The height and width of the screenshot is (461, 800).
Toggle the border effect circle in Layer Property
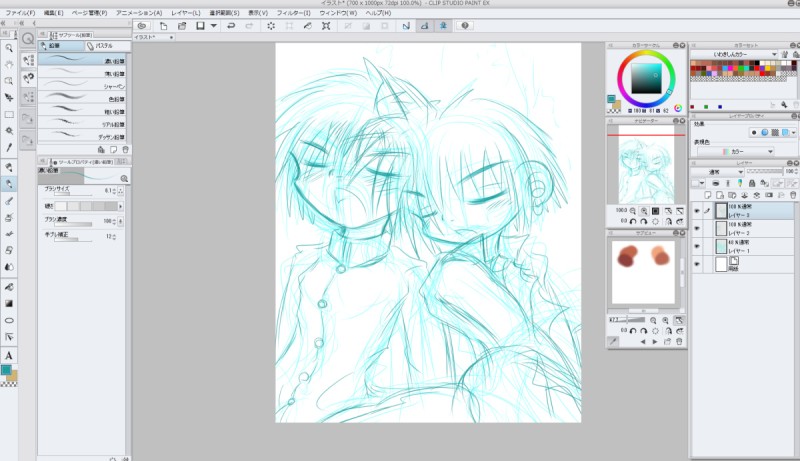point(754,133)
